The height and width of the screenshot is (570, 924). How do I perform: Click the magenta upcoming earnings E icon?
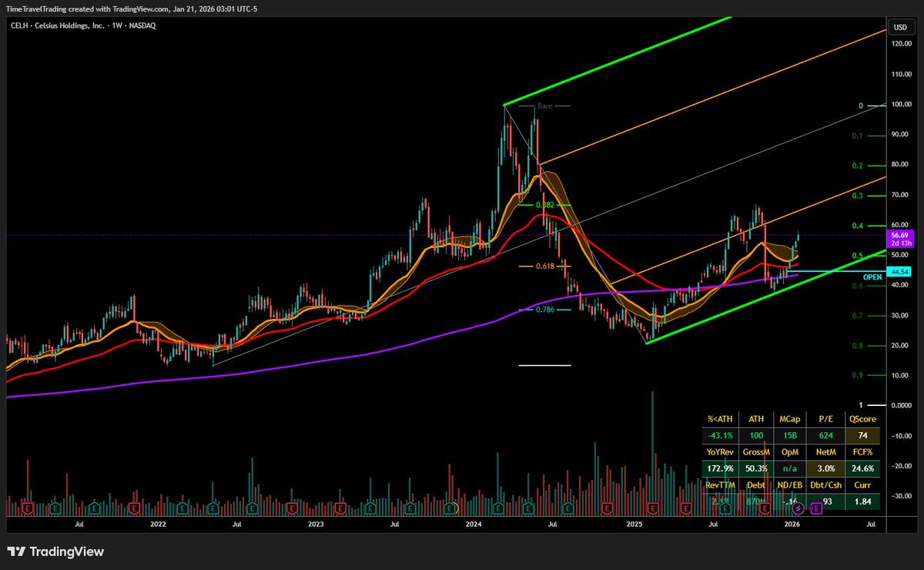click(x=816, y=508)
